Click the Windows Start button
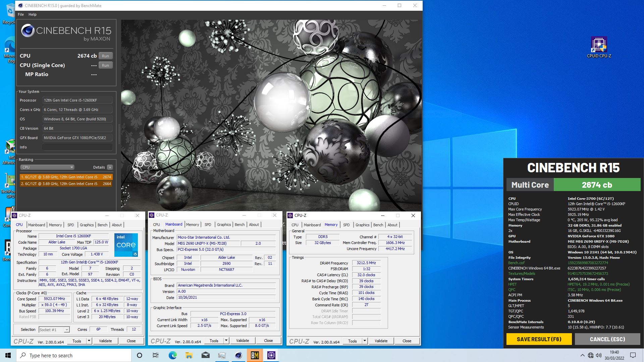Screen dimensions: 644x362 pos(8,355)
